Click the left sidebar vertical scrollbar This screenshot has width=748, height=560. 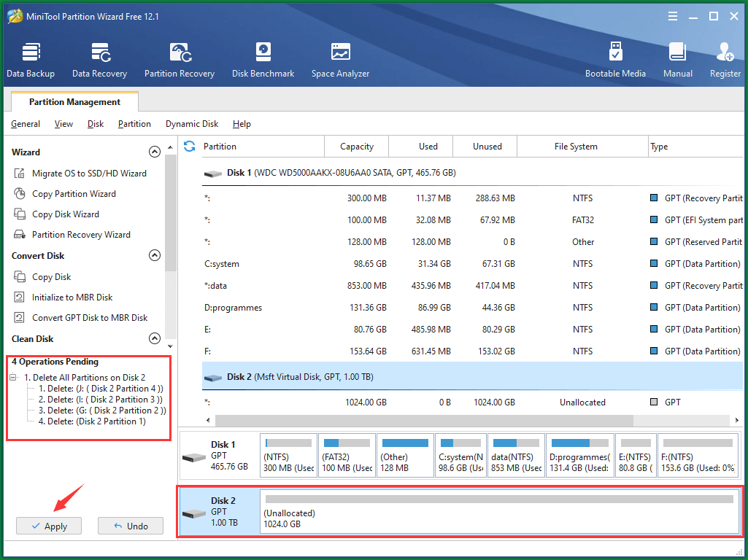click(x=170, y=213)
